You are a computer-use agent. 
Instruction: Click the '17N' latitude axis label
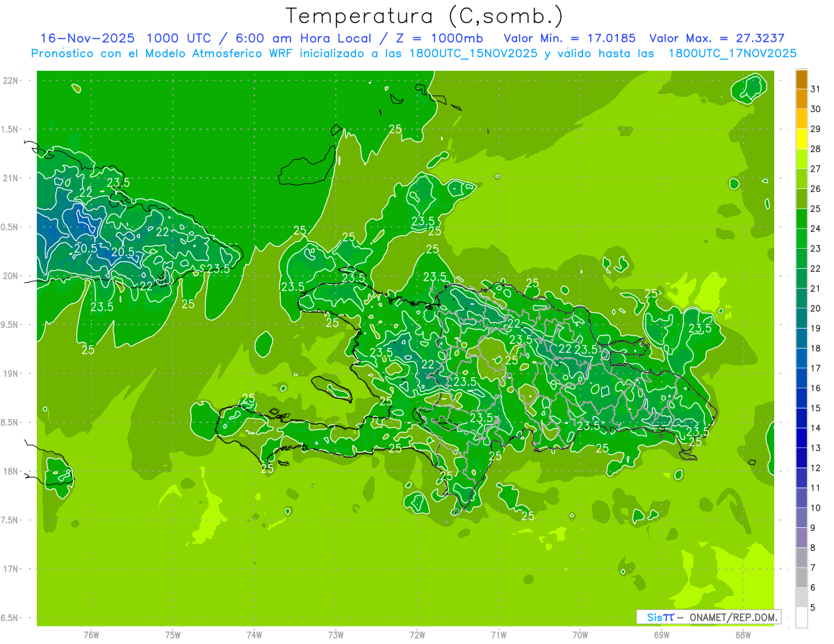click(x=12, y=569)
